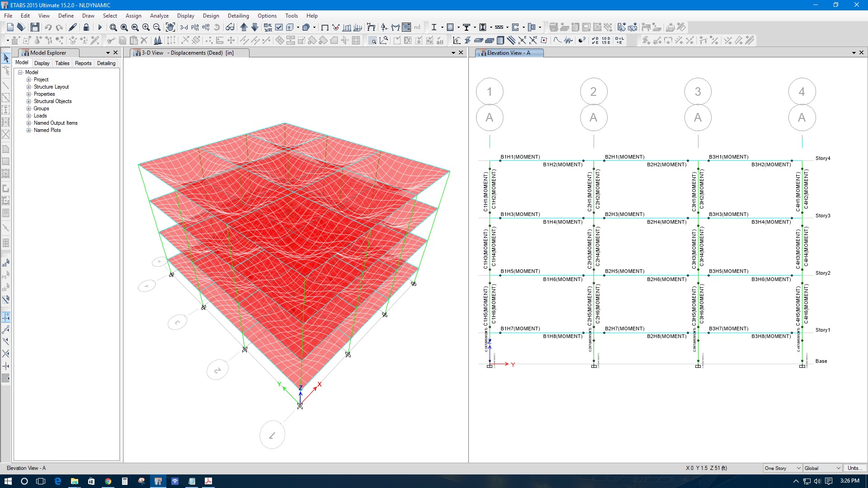This screenshot has width=868, height=488.
Task: Switch to the Tables tab in Model Explorer
Action: [x=62, y=63]
